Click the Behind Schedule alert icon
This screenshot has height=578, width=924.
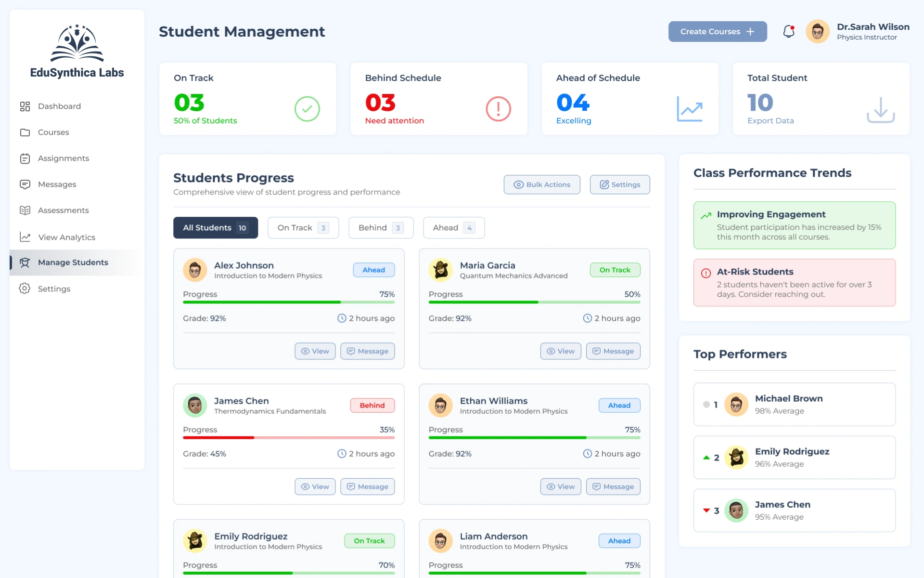point(498,109)
